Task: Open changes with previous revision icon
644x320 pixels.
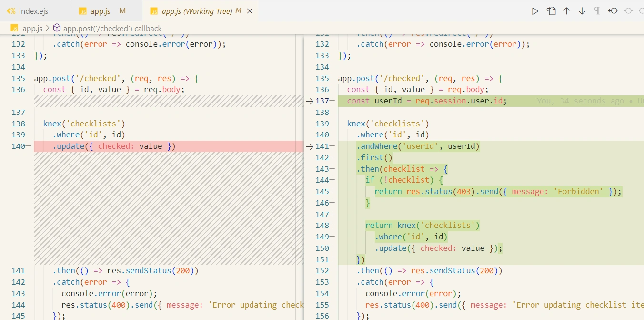Action: point(613,11)
